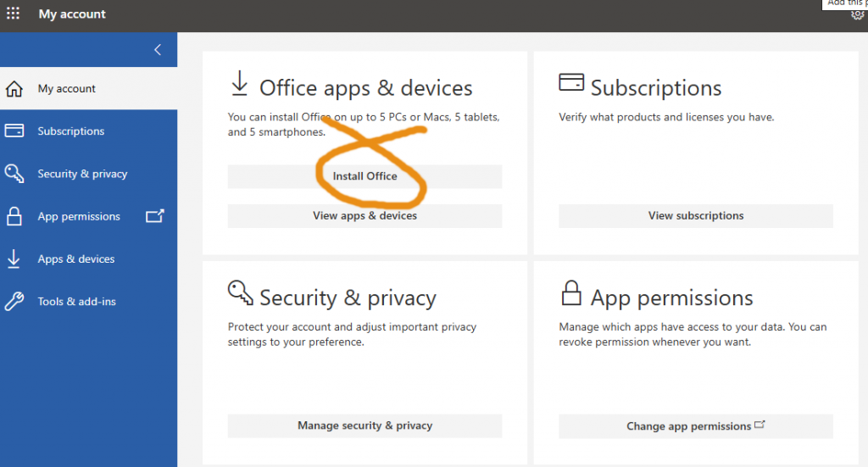
Task: Click Manage security & privacy button
Action: [x=364, y=425]
